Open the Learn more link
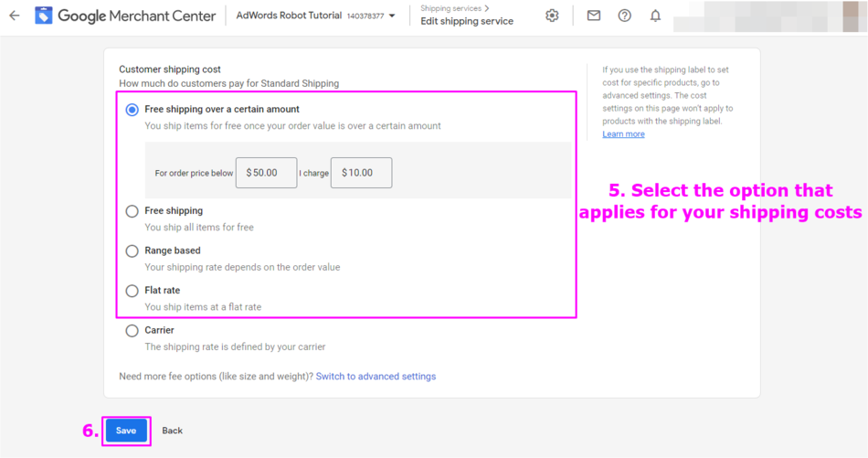The height and width of the screenshot is (458, 868). pyautogui.click(x=623, y=134)
